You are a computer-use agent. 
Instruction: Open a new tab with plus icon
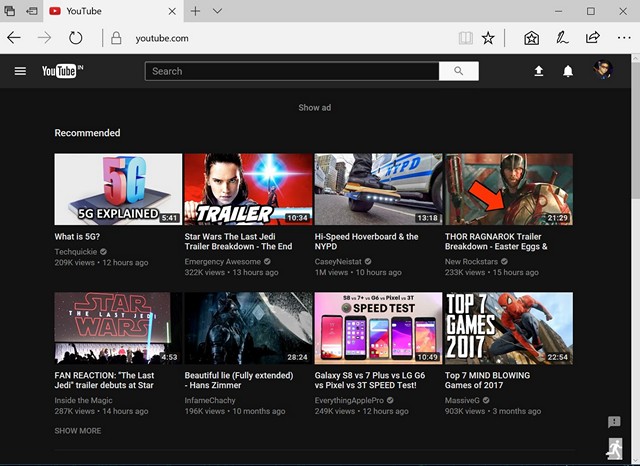click(196, 11)
